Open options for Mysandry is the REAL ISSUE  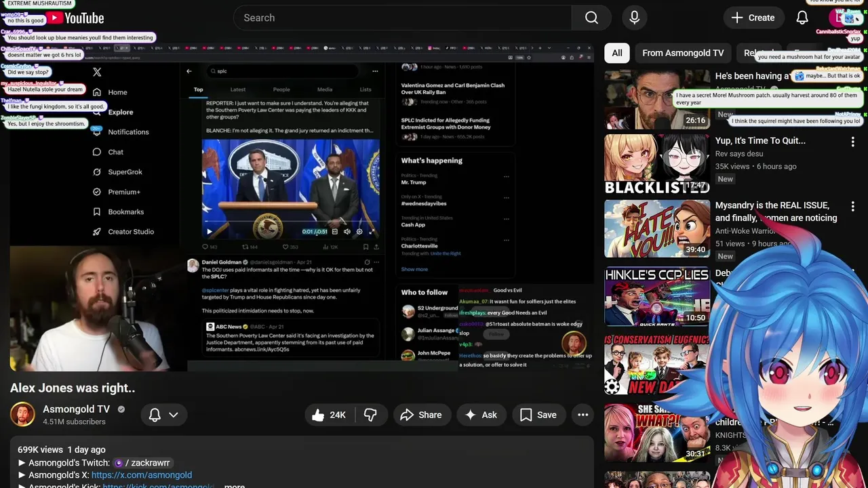[852, 206]
